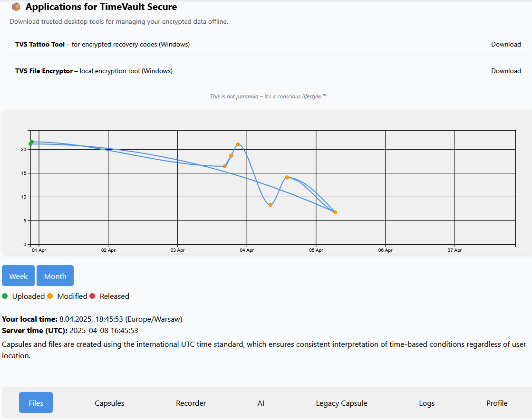Image resolution: width=532 pixels, height=420 pixels.
Task: Select the AI tab
Action: point(261,403)
